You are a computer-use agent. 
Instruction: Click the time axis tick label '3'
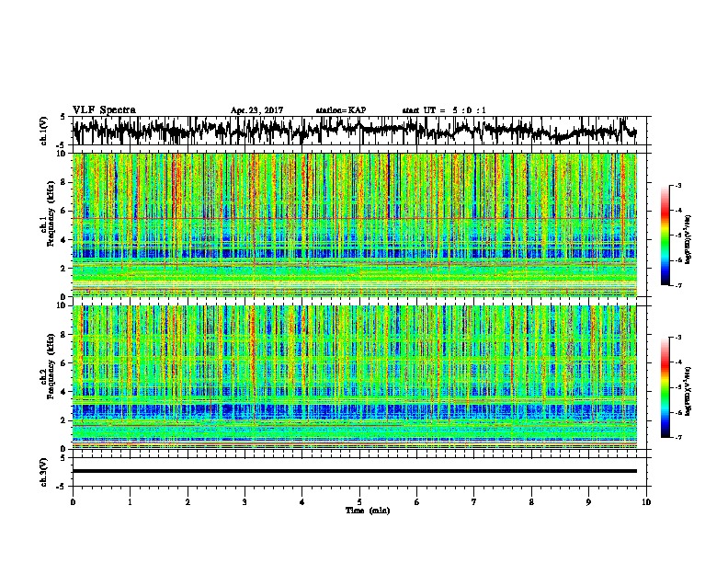tap(245, 502)
